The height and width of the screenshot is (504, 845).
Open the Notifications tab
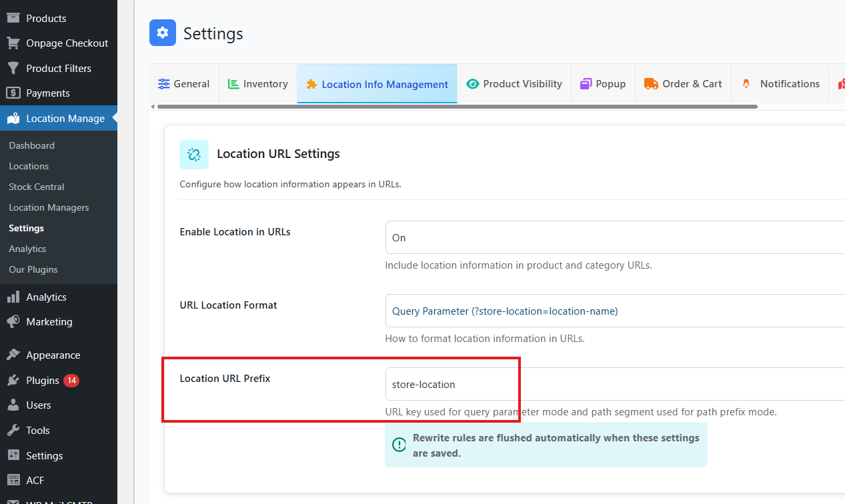pos(780,84)
